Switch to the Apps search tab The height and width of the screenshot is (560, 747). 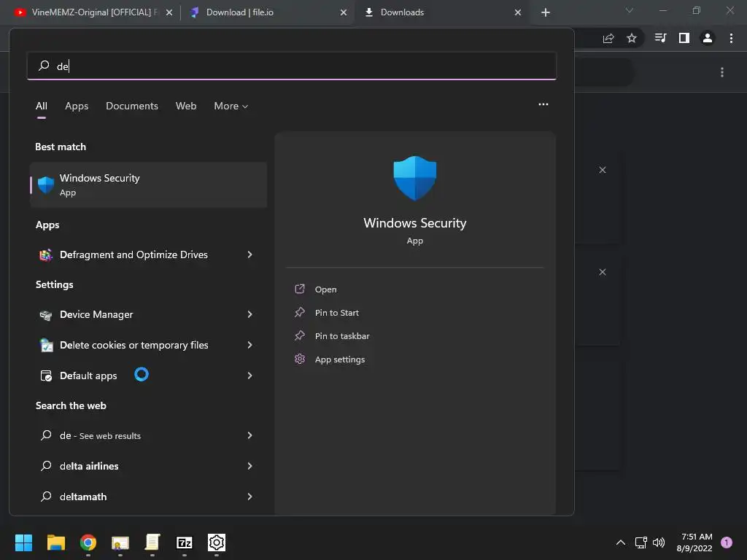tap(77, 106)
